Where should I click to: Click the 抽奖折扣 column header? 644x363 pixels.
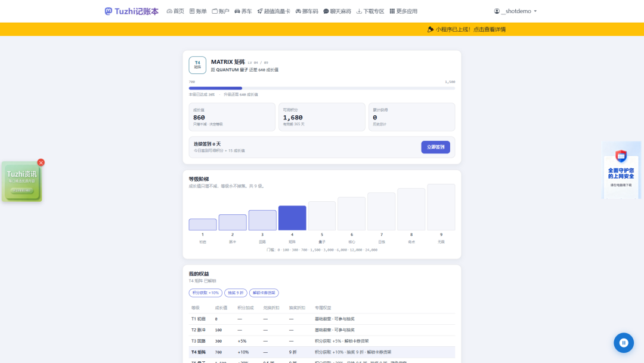(x=297, y=307)
